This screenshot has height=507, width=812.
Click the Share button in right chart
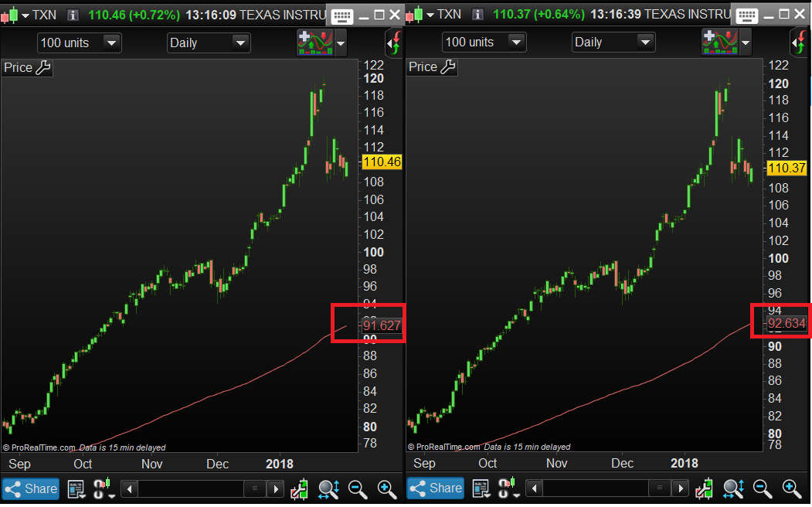[436, 488]
